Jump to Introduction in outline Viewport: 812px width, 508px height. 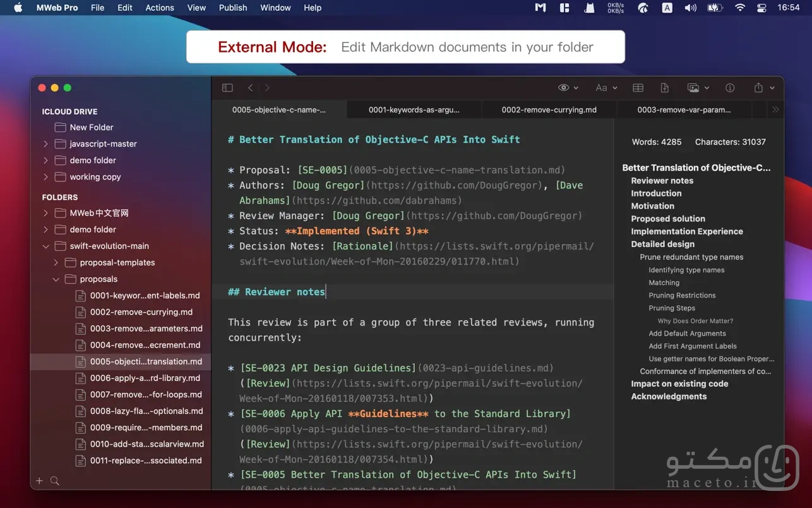(x=656, y=193)
